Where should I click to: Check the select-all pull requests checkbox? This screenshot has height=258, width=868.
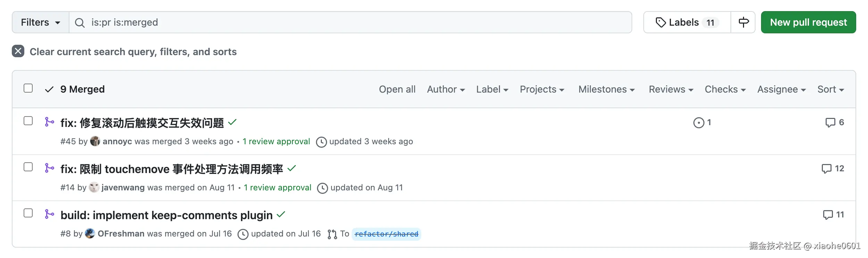click(28, 88)
